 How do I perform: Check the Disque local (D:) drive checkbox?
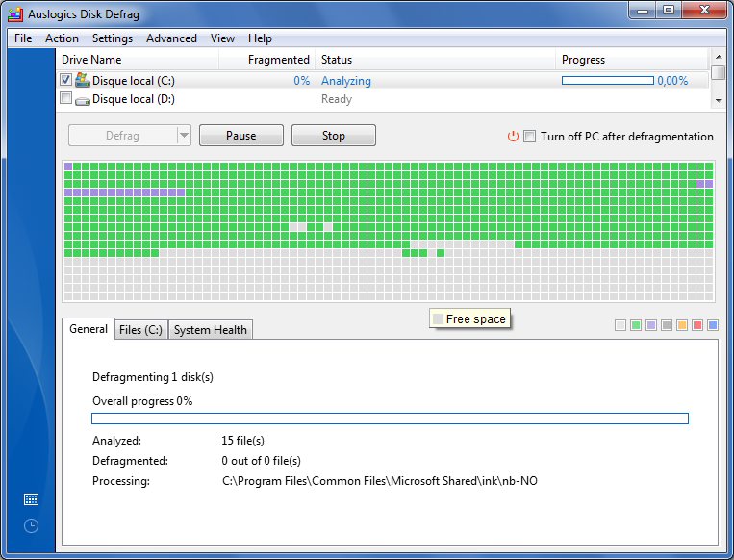66,98
